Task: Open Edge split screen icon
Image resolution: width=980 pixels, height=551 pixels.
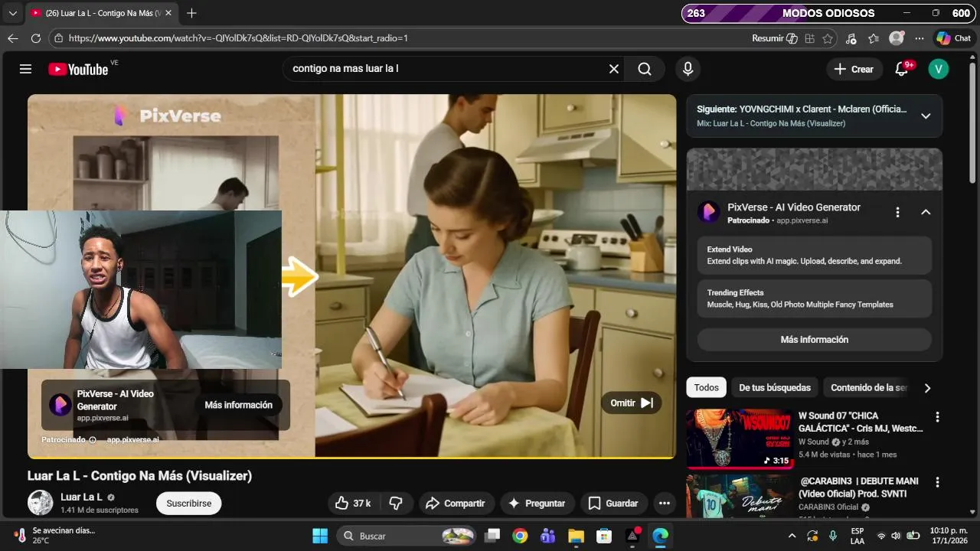Action: tap(809, 38)
